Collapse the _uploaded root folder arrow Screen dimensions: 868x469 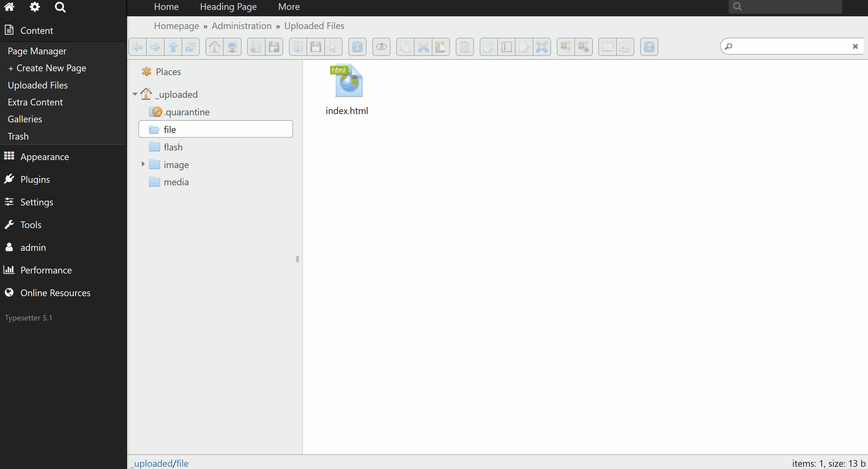pos(135,94)
